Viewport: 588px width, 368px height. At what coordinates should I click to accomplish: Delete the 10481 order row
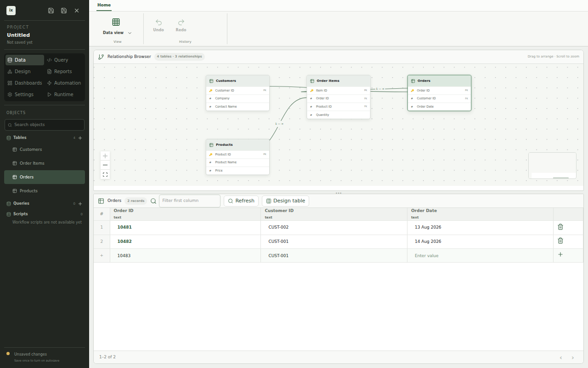tap(560, 227)
